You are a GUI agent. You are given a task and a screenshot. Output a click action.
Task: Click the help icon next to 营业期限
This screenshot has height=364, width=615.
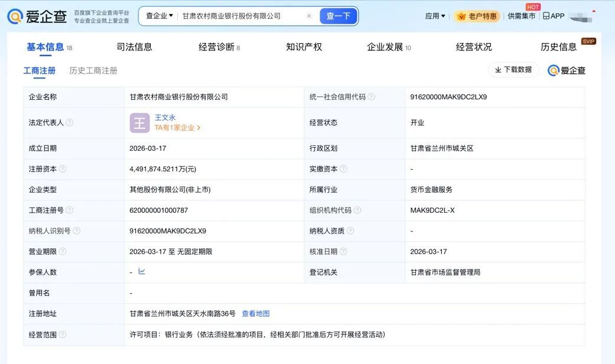click(63, 251)
